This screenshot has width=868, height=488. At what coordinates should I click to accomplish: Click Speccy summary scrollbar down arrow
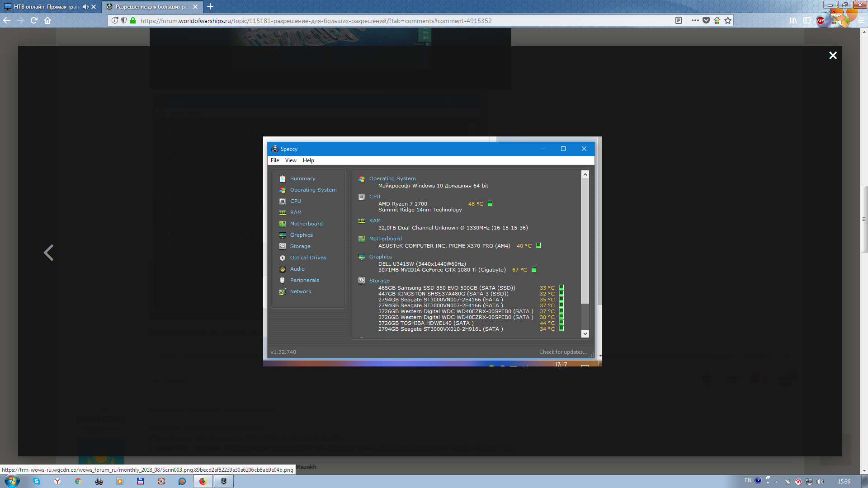coord(585,334)
